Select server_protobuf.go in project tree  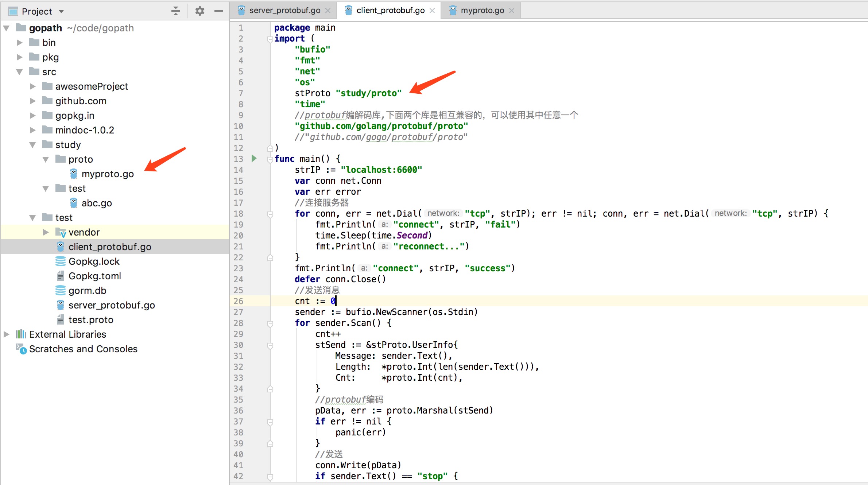coord(112,305)
